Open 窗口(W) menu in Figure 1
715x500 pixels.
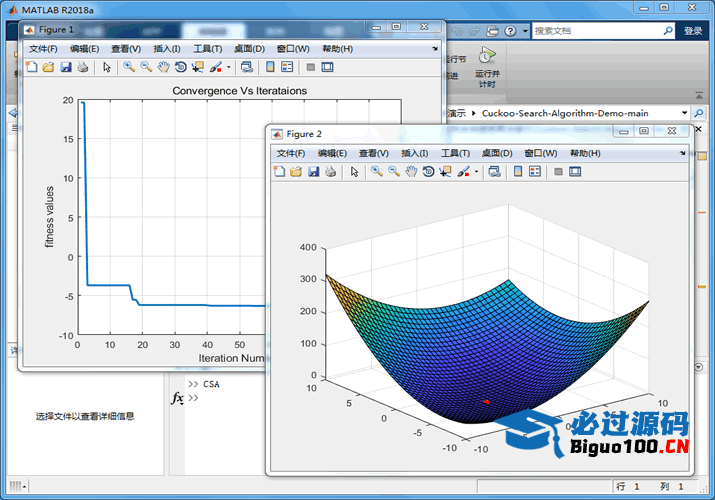293,49
